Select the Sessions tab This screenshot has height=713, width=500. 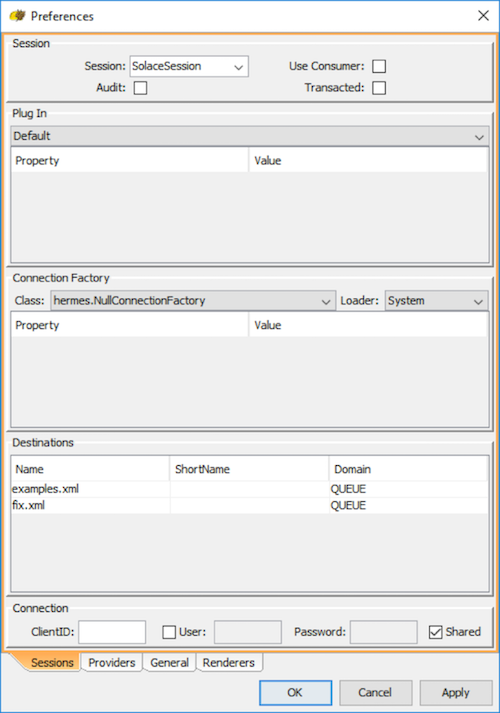[51, 663]
